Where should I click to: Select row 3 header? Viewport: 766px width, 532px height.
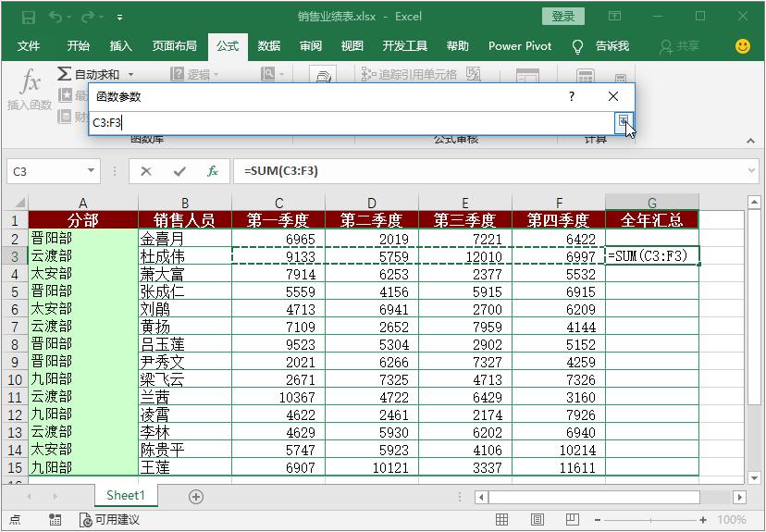15,256
